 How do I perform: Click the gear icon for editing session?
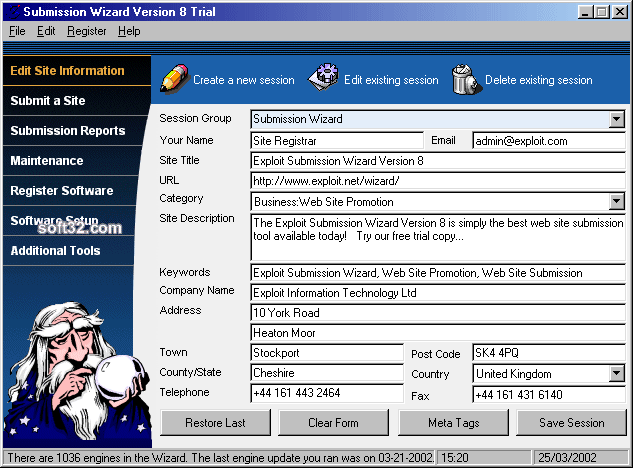tap(324, 77)
